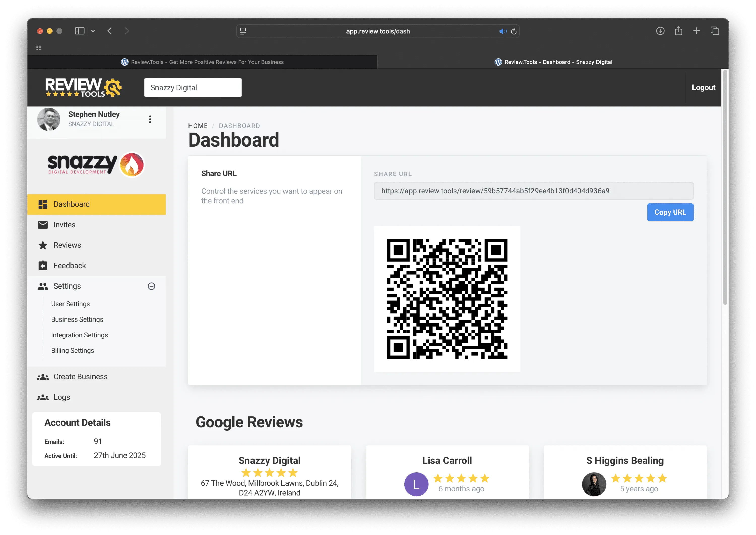Click the Safari reload page icon
This screenshot has height=535, width=756.
[514, 31]
